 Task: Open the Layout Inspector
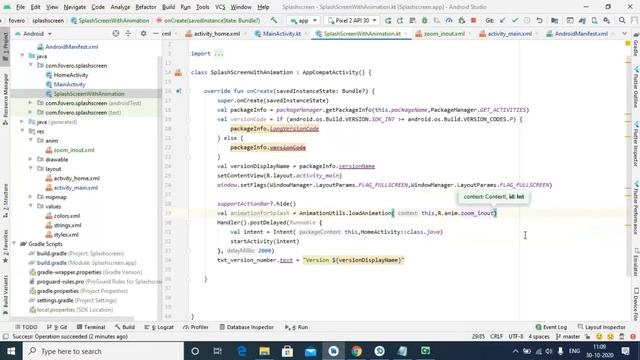click(x=602, y=327)
